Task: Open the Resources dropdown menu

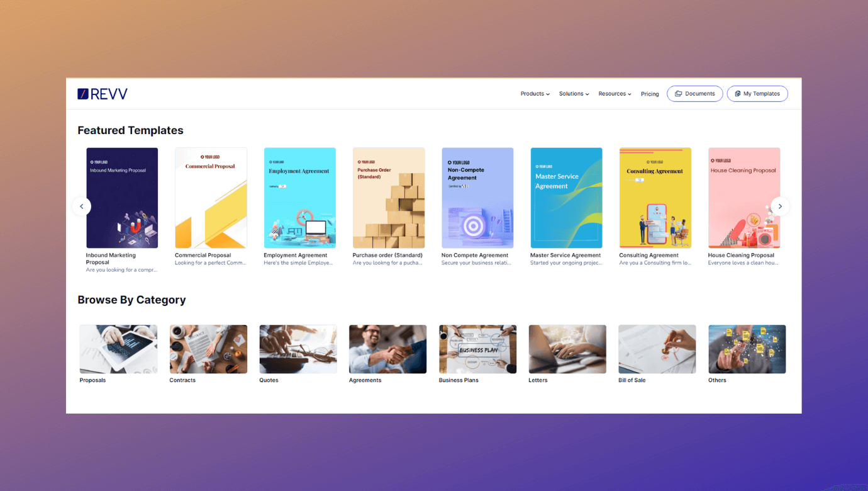Action: pyautogui.click(x=615, y=94)
